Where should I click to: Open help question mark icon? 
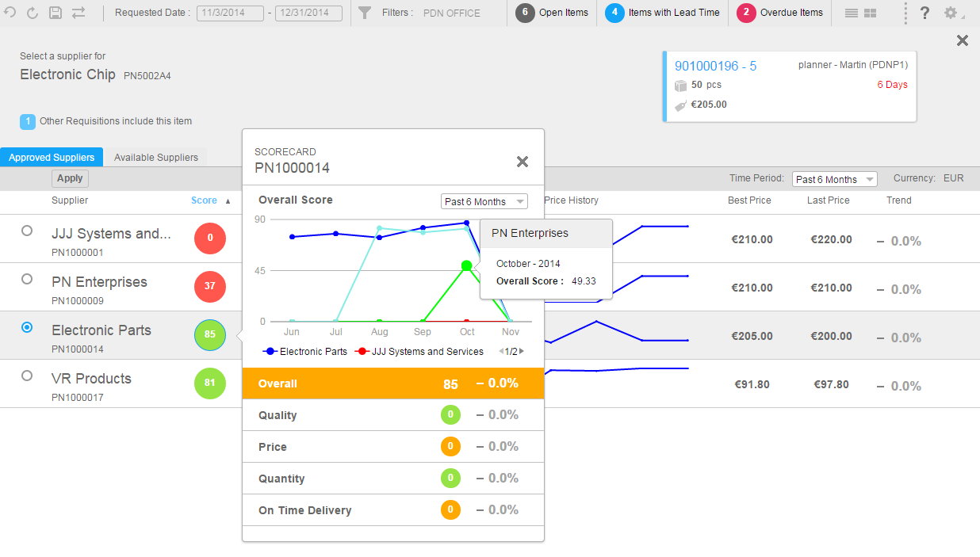click(x=924, y=13)
